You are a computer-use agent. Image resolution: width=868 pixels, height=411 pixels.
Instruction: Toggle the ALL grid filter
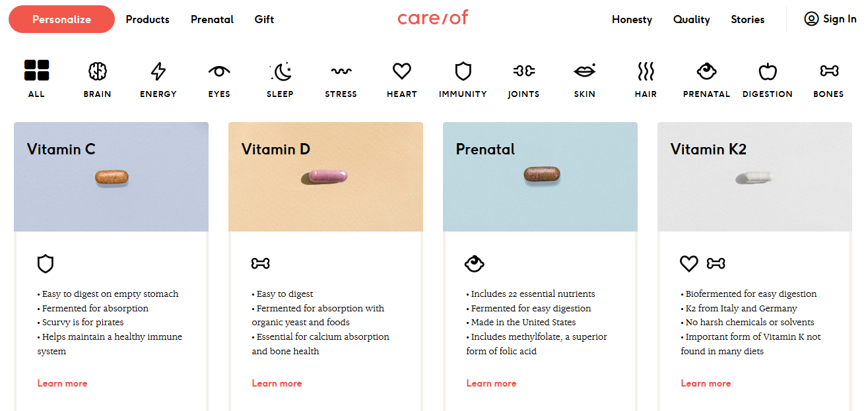[x=36, y=69]
